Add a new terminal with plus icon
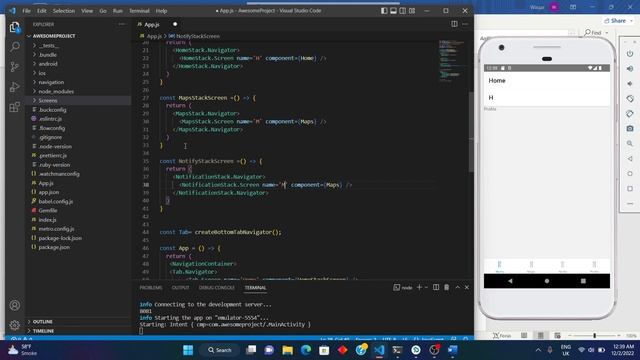The image size is (640, 360). click(419, 287)
